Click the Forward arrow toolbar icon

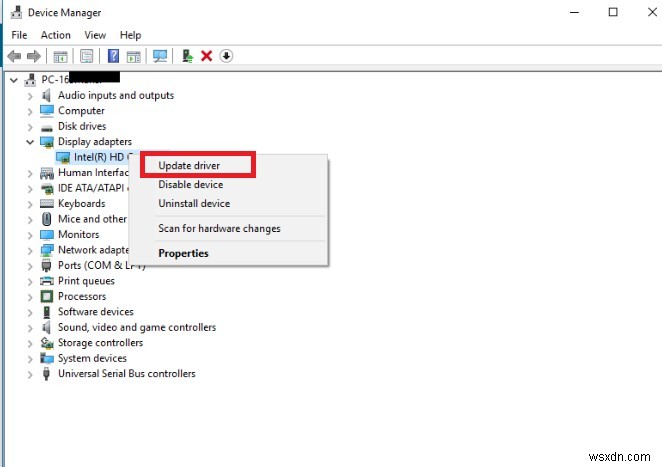tap(34, 56)
